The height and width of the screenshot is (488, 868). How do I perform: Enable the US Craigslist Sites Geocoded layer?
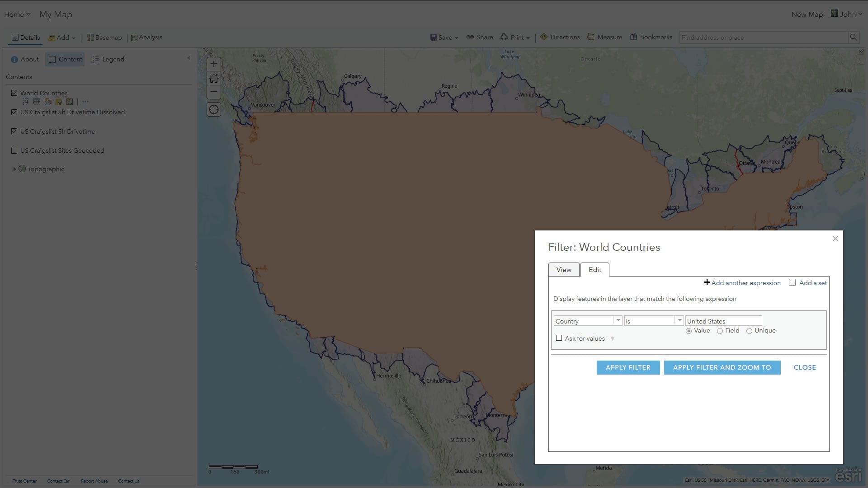coord(14,150)
